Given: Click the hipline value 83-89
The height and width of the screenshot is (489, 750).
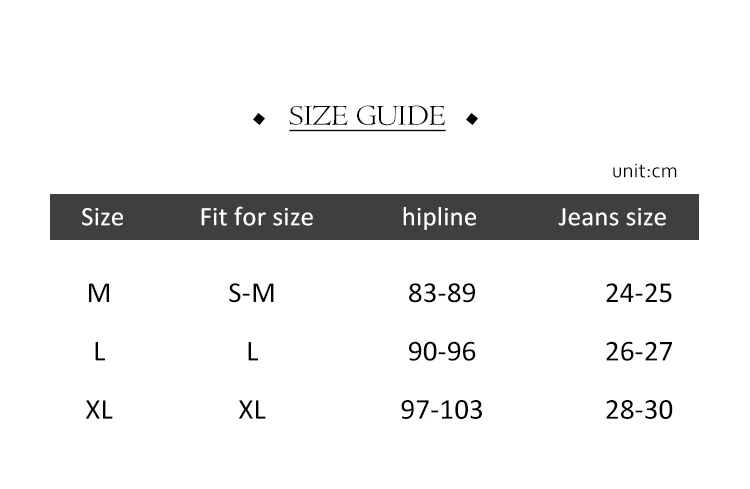Looking at the screenshot, I should (442, 293).
